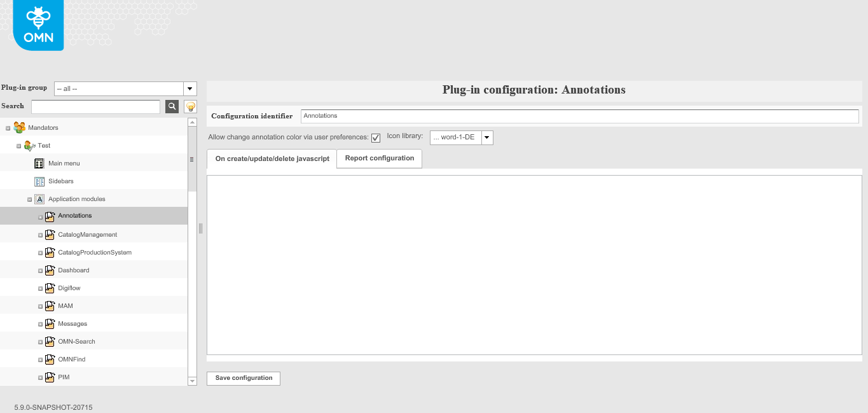Select the PIM tree entry
This screenshot has width=868, height=413.
click(65, 377)
